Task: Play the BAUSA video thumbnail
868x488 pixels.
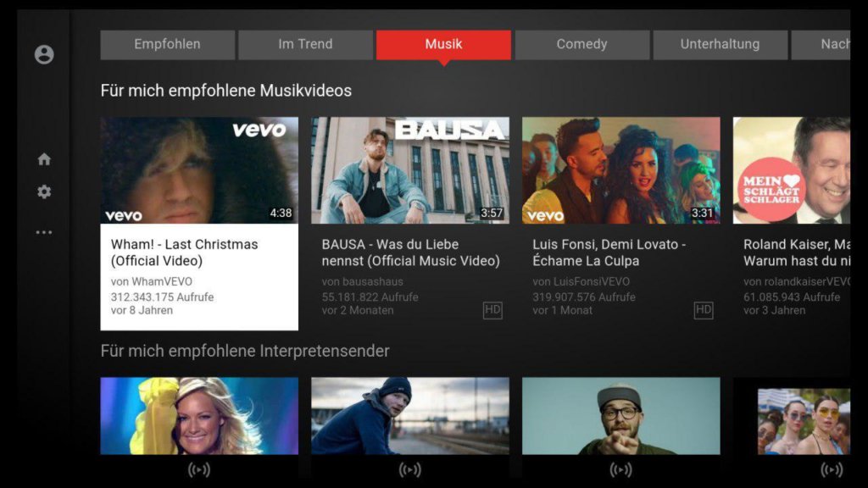Action: (x=409, y=169)
